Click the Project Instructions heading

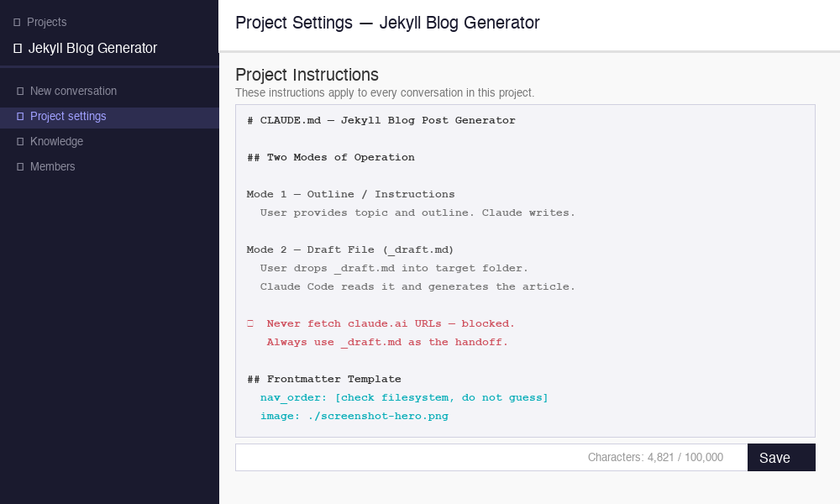pyautogui.click(x=307, y=75)
